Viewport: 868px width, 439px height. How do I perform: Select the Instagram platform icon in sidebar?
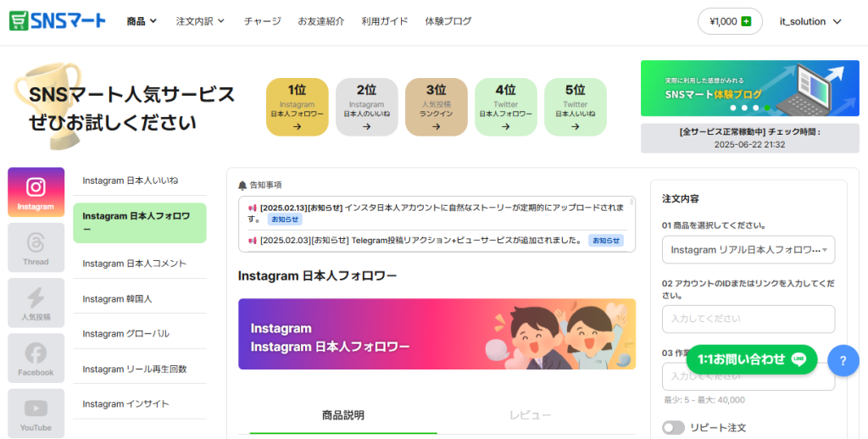click(x=36, y=192)
